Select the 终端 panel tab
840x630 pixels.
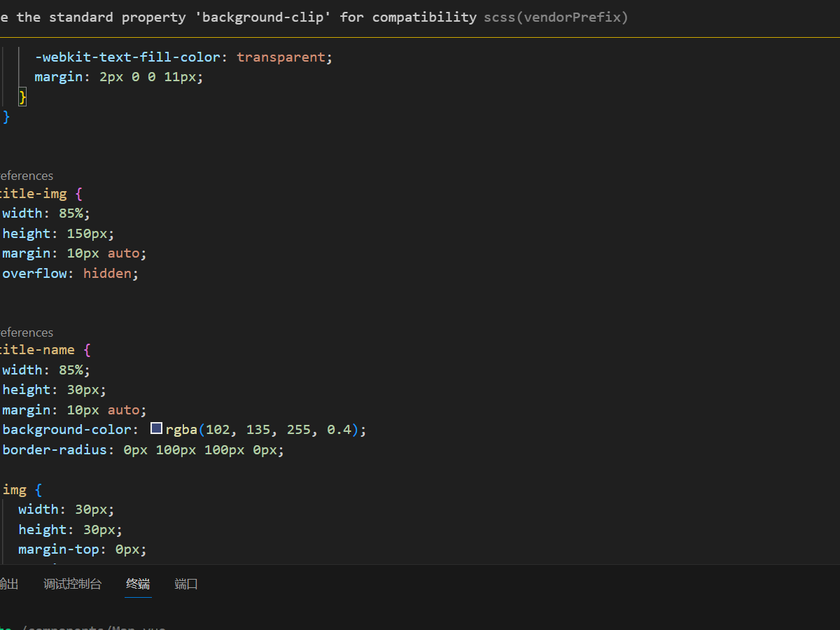pyautogui.click(x=138, y=584)
